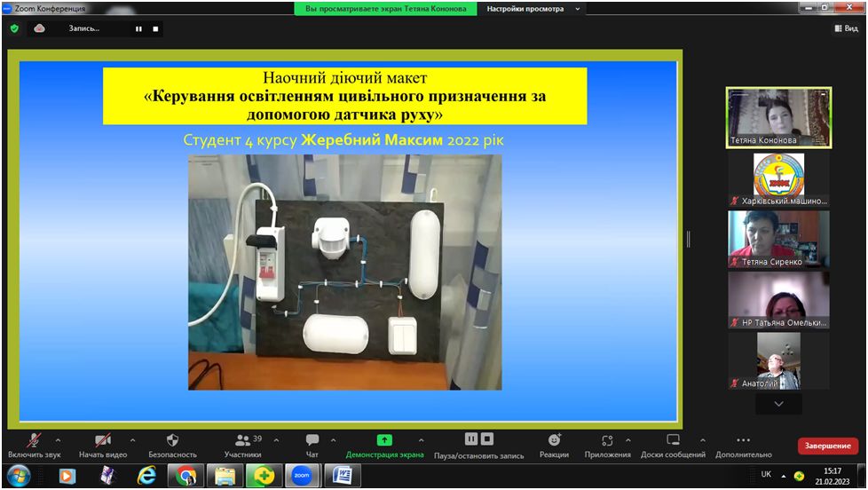Open Доски сообщений whiteboards
This screenshot has width=868, height=490.
pyautogui.click(x=673, y=446)
